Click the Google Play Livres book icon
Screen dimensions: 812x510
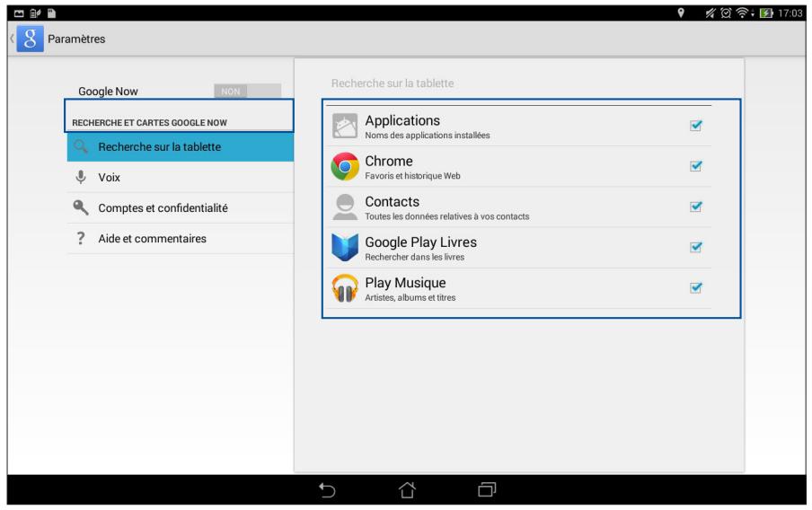click(x=345, y=247)
